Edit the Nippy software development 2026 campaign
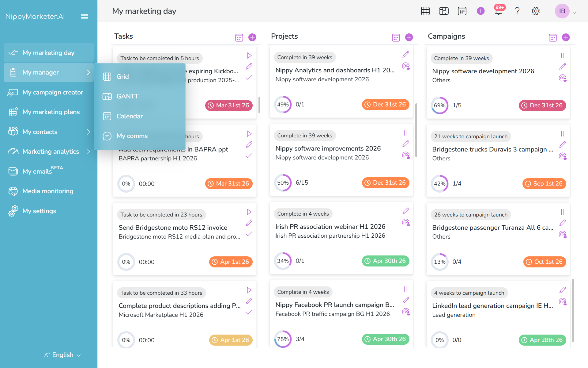The width and height of the screenshot is (588, 368). (x=563, y=66)
